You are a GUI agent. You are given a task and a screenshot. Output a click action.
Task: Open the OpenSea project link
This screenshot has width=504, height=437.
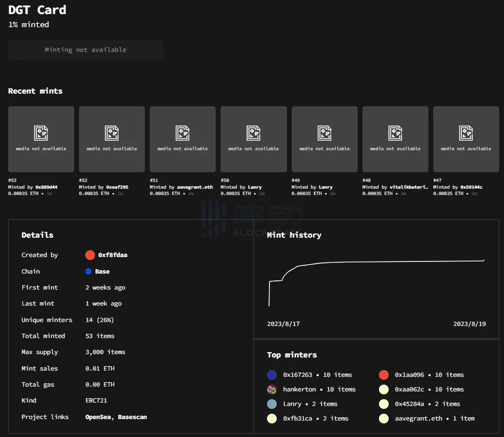click(99, 417)
